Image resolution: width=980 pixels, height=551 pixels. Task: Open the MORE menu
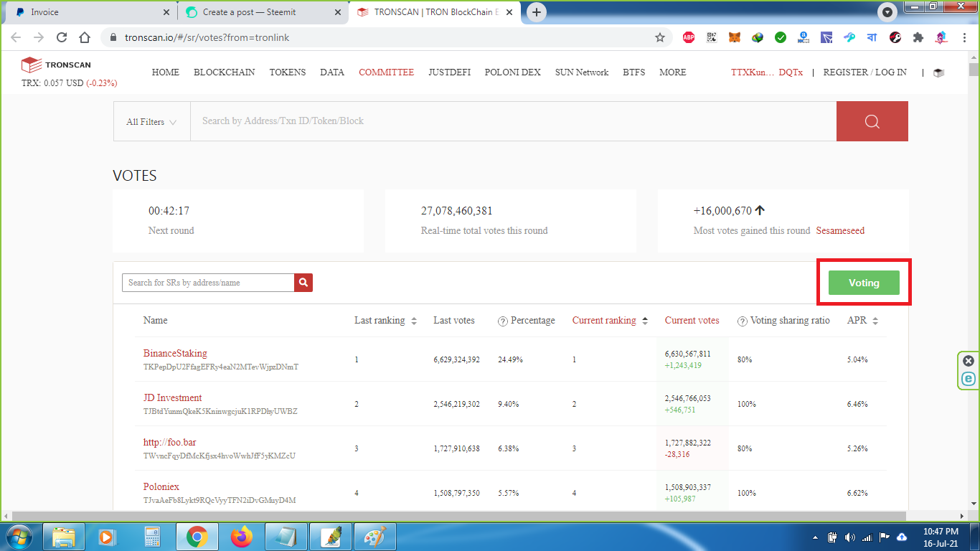(x=673, y=72)
